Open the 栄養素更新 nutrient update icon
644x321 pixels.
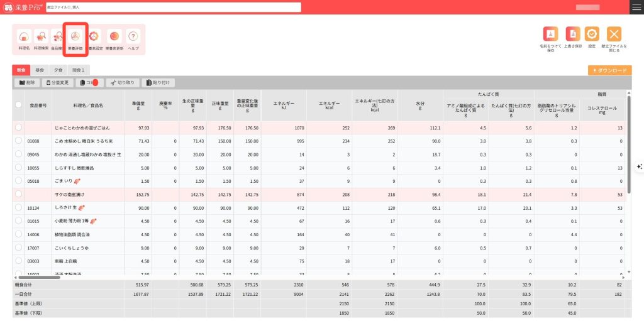(114, 38)
